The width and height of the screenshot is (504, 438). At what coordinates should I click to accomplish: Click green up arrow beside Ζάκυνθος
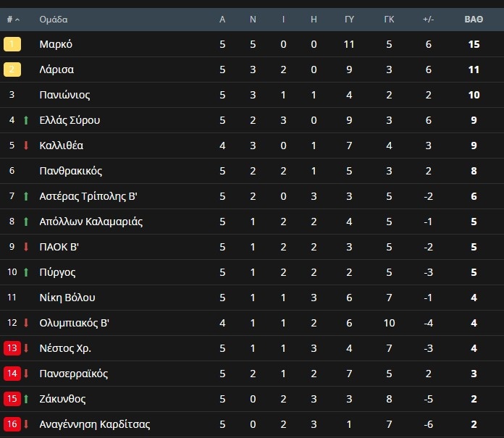[26, 399]
